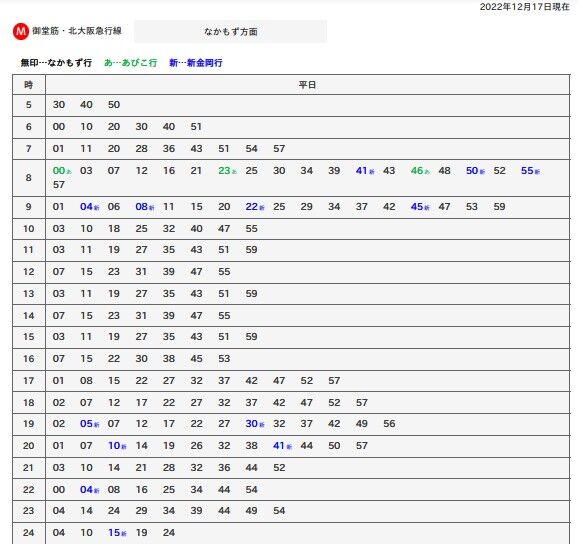Click 59 in the hour 9 row
The width and height of the screenshot is (578, 544).
499,207
